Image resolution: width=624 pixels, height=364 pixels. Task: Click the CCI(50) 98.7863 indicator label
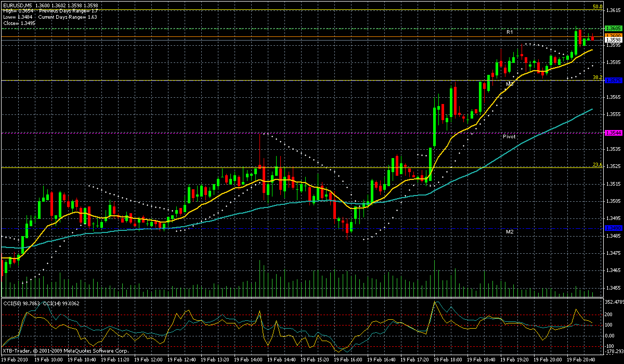22,303
